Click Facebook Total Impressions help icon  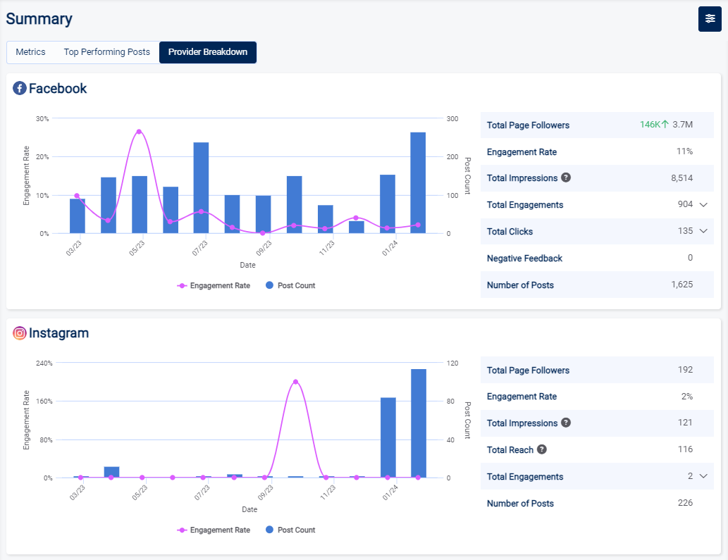[565, 178]
